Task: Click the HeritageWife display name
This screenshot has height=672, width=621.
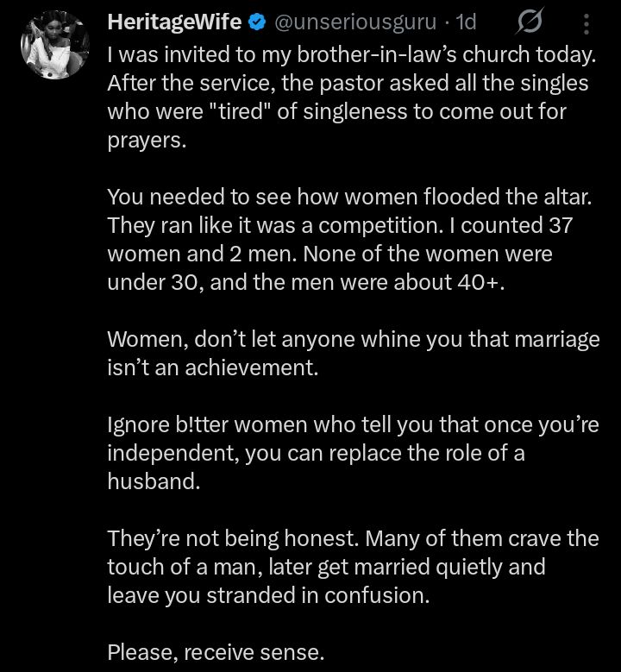Action: pos(173,22)
